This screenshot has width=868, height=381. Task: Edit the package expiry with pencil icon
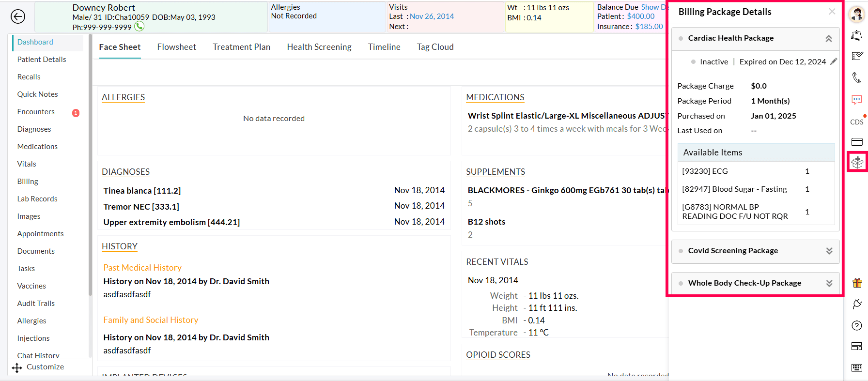coord(834,61)
